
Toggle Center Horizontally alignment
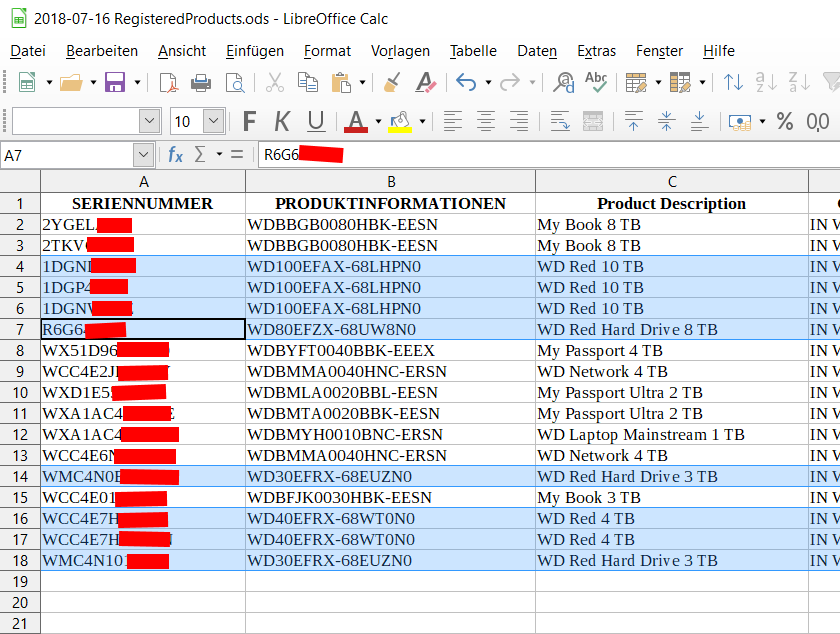point(486,122)
